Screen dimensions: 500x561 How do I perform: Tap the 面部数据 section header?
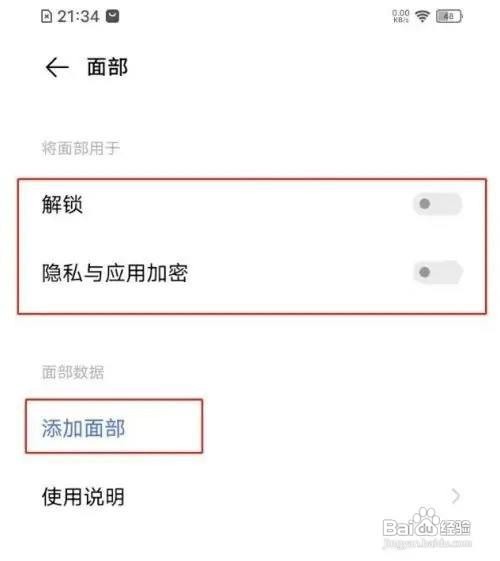click(x=73, y=372)
